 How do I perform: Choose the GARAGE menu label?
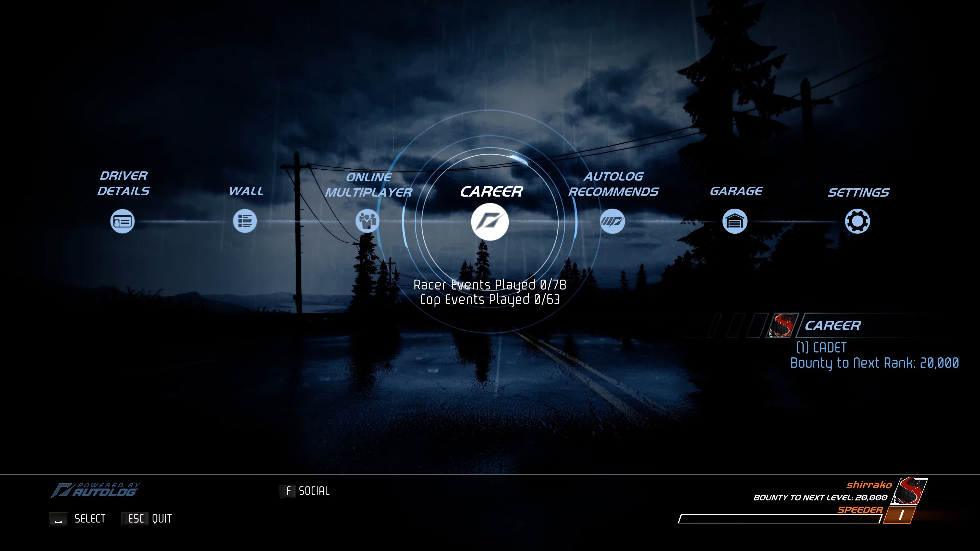pos(736,191)
